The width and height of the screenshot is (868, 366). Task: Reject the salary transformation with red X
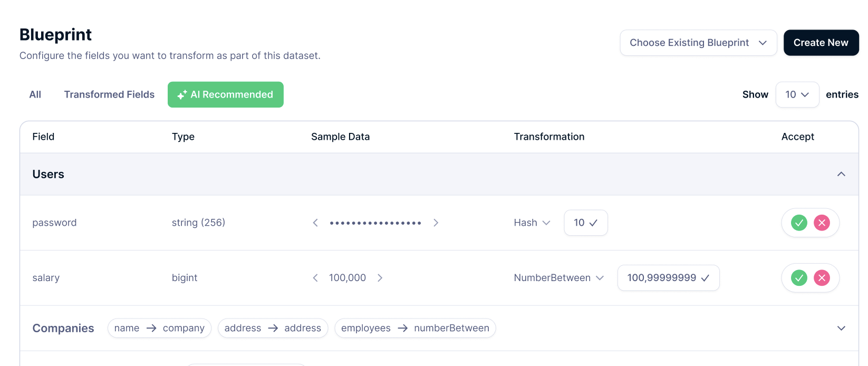point(822,278)
